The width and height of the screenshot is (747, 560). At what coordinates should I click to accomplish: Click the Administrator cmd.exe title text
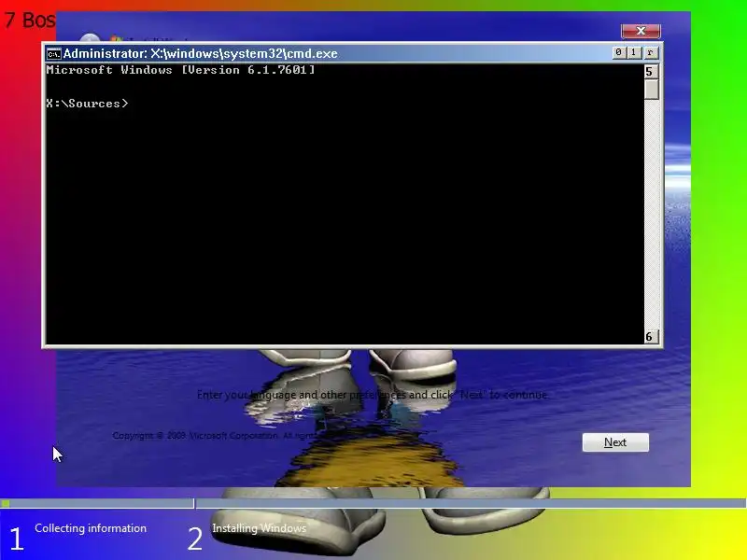point(200,53)
